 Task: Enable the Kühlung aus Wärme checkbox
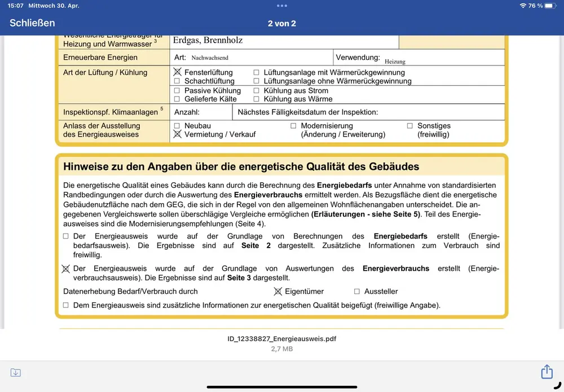[256, 99]
